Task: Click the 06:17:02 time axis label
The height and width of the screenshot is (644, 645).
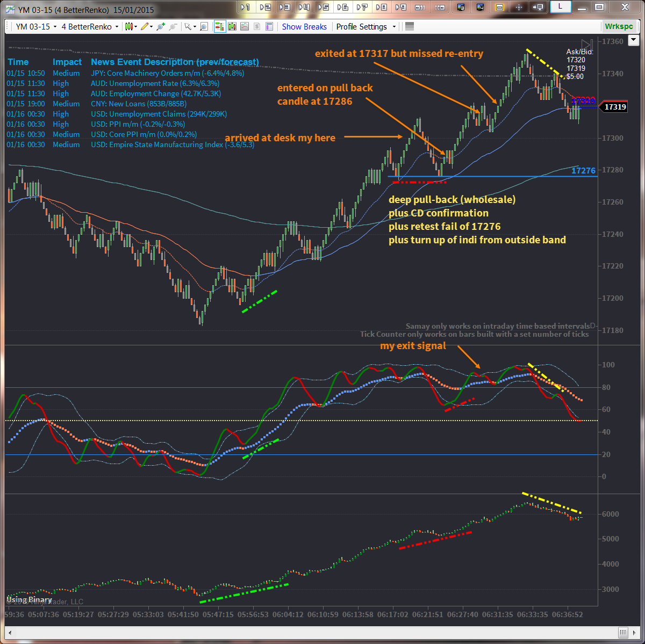Action: point(393,614)
